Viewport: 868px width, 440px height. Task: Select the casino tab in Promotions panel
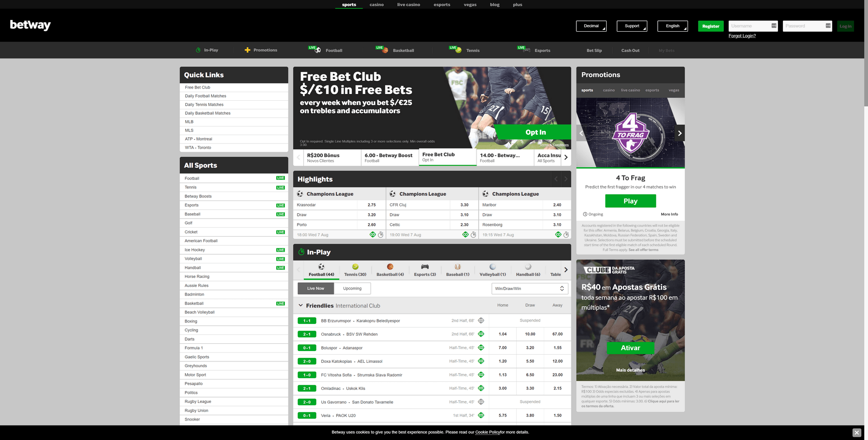point(609,90)
